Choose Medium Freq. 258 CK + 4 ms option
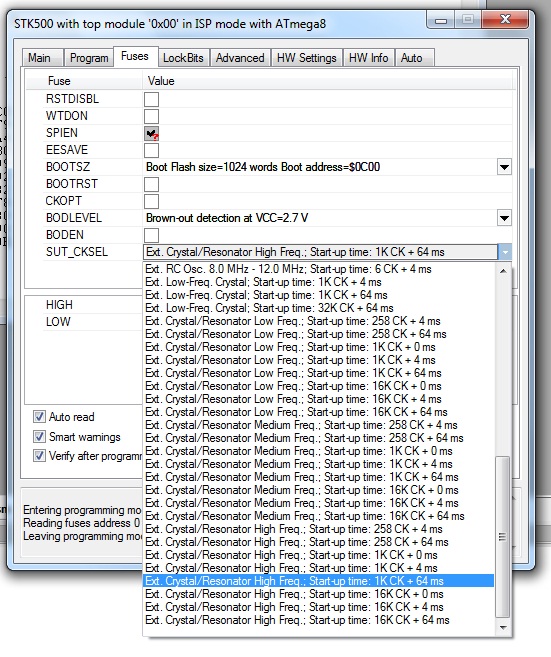 tap(318, 425)
